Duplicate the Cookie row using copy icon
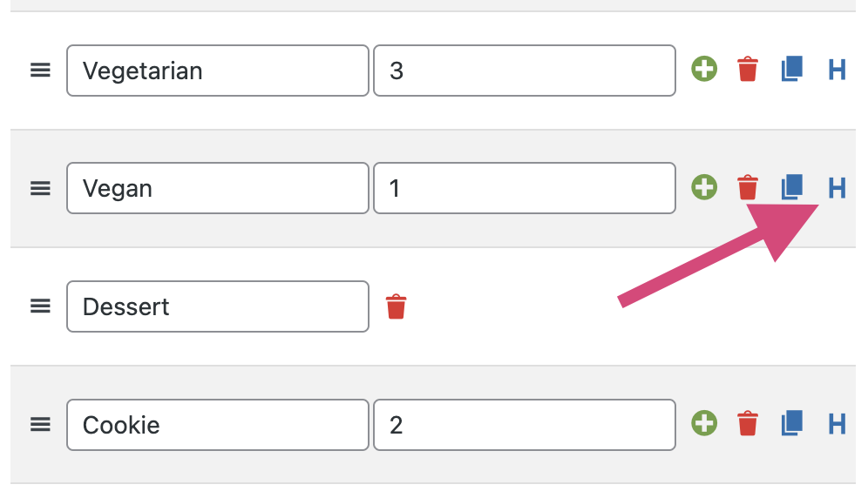The height and width of the screenshot is (498, 868). 791,423
